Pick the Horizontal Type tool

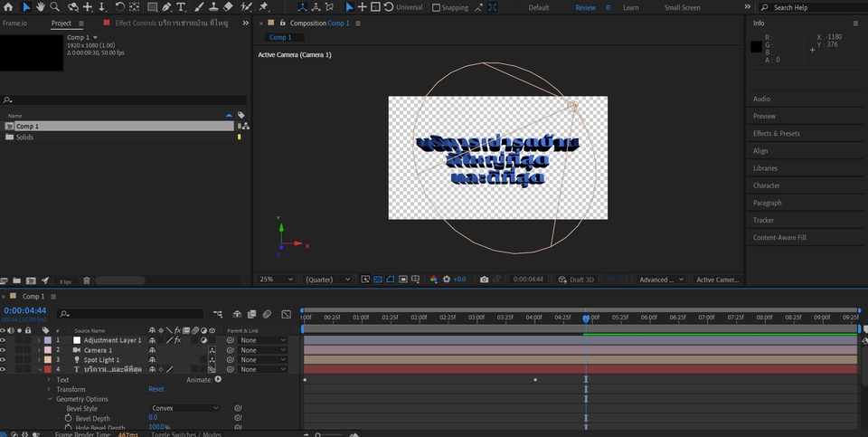point(182,7)
